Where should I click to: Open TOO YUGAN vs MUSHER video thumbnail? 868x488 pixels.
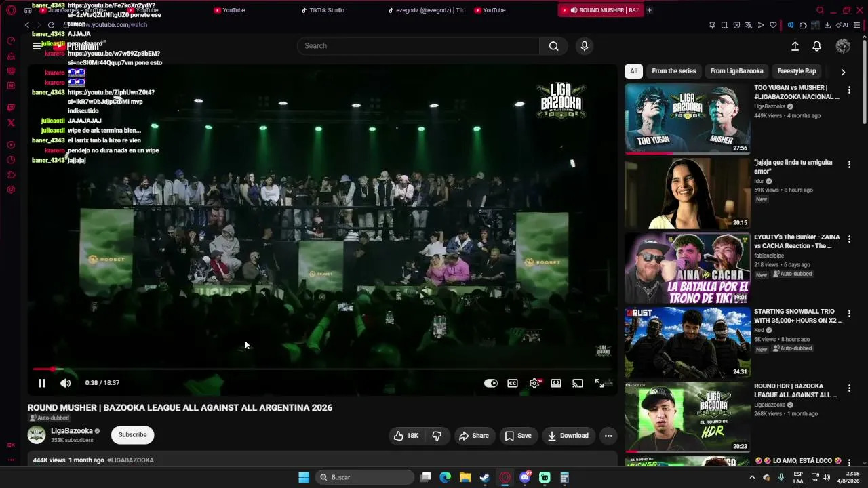coord(688,119)
